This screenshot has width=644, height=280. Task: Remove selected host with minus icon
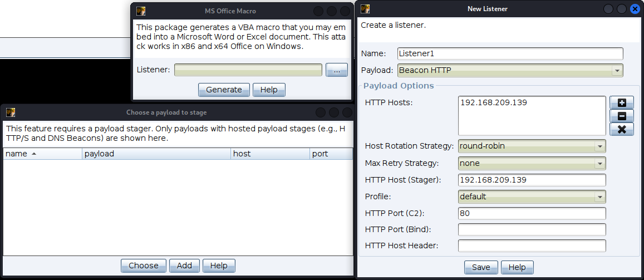click(x=622, y=116)
